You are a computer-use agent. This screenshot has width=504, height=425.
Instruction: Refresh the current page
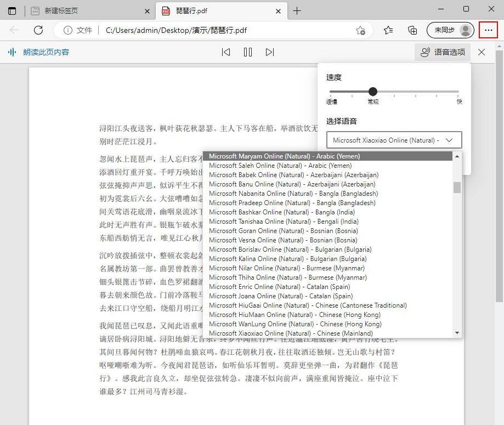(x=38, y=30)
